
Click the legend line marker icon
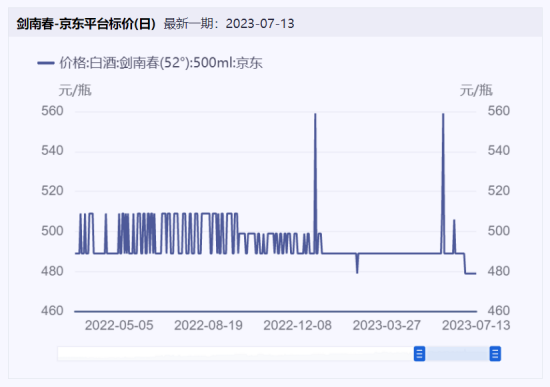46,63
